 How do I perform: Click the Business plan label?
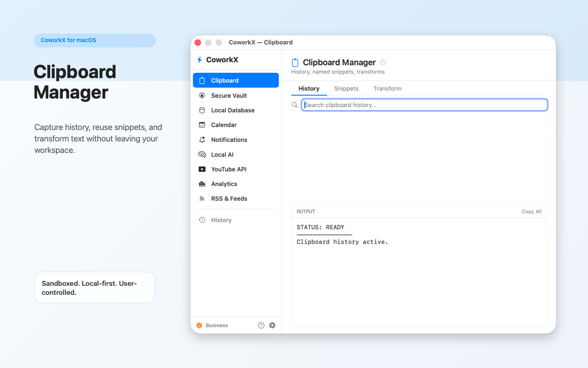(217, 325)
